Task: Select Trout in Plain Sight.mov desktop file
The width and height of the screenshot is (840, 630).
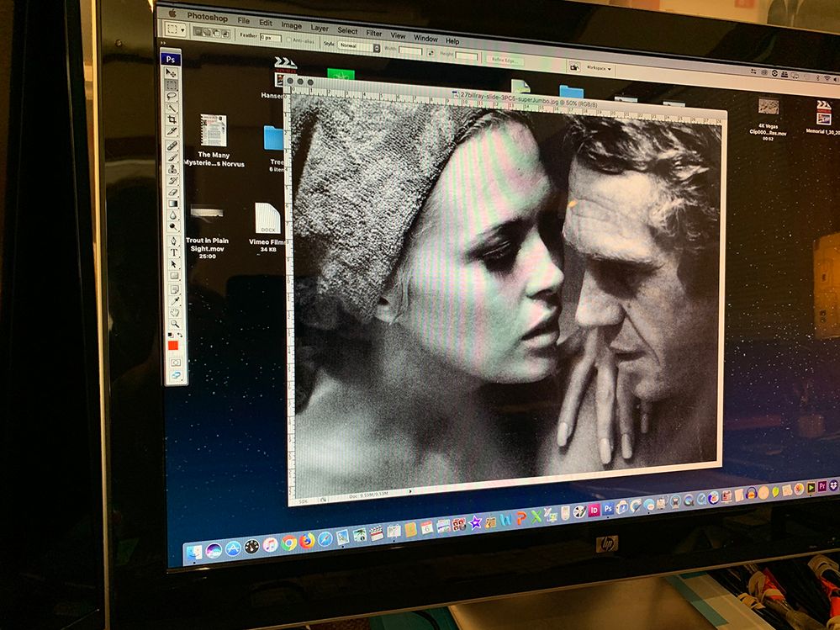Action: pos(207,232)
